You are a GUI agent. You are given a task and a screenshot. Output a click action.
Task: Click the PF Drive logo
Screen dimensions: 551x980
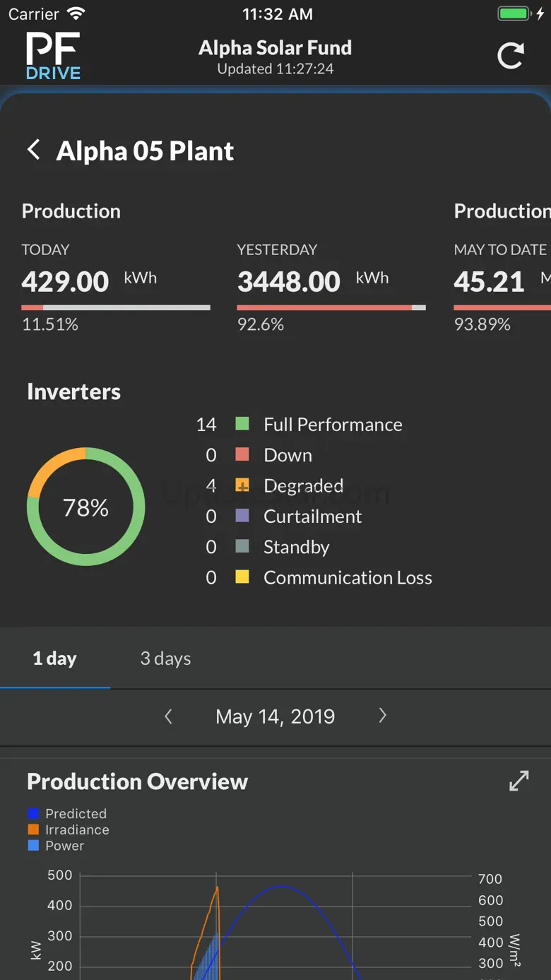click(53, 56)
